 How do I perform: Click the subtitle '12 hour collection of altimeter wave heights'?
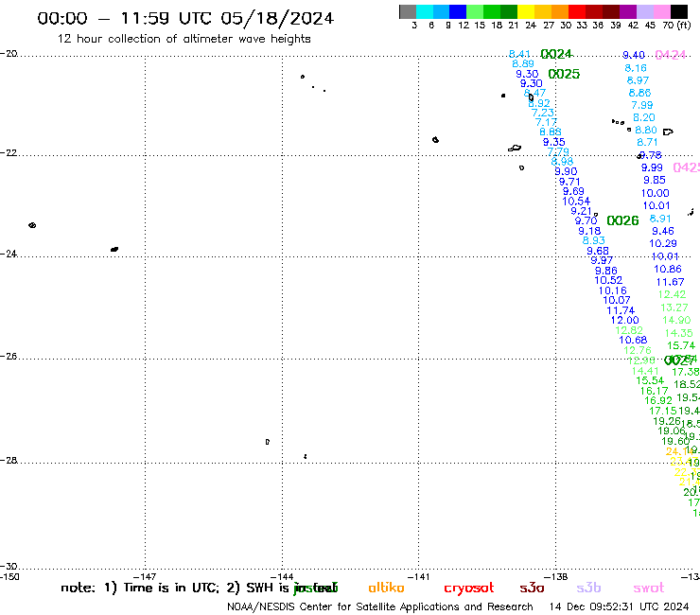[184, 39]
